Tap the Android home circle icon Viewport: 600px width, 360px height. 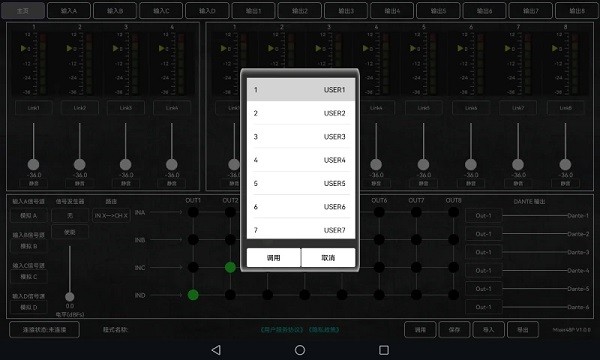300,350
